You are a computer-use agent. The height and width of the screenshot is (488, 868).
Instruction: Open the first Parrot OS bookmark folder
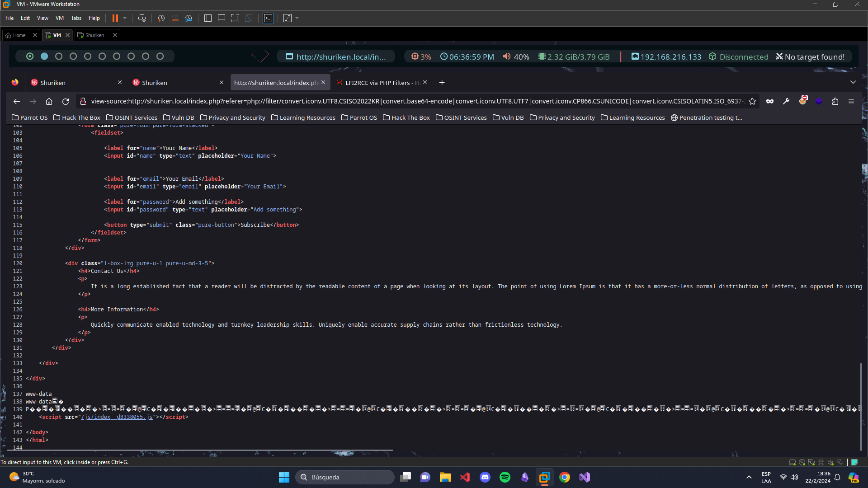29,117
